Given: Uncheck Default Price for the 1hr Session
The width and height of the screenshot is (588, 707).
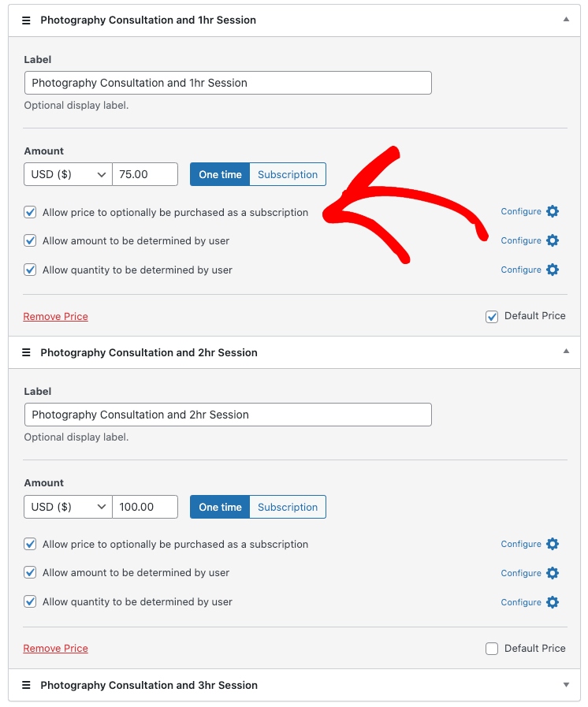Looking at the screenshot, I should (x=492, y=317).
